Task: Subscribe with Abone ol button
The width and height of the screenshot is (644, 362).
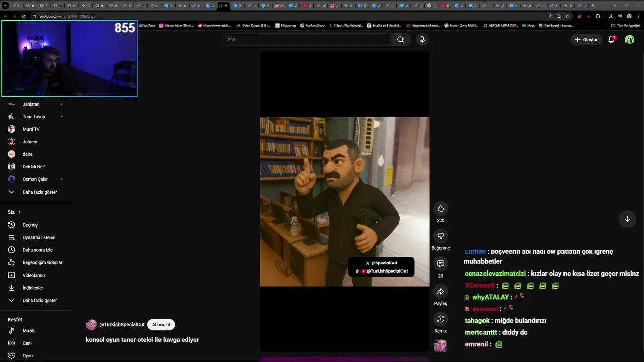Action: (161, 325)
